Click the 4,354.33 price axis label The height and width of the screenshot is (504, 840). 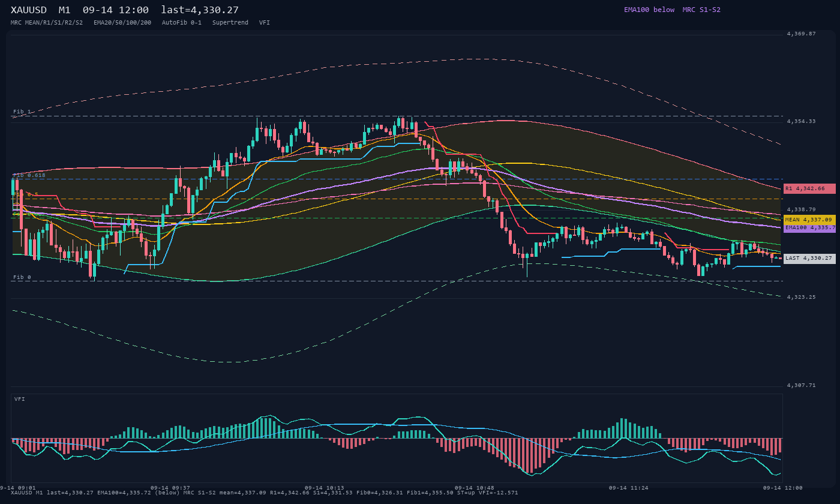tap(802, 121)
